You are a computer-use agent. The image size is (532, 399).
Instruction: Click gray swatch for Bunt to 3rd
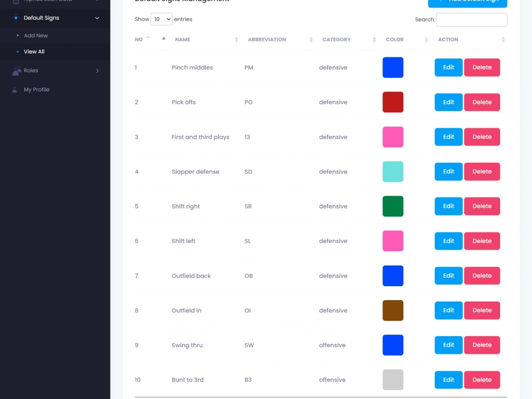point(393,380)
